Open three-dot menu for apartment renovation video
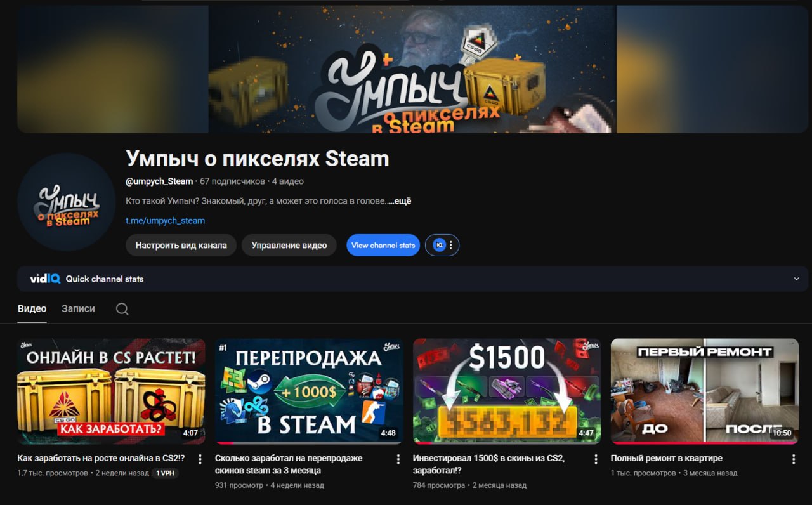Screen dimensions: 812x505 tap(794, 459)
